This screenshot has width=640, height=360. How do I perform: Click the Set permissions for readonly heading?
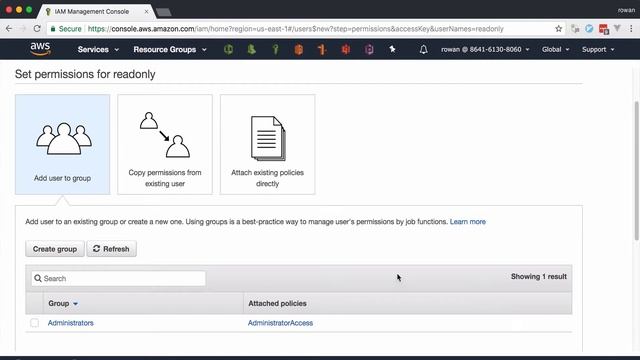coord(85,74)
